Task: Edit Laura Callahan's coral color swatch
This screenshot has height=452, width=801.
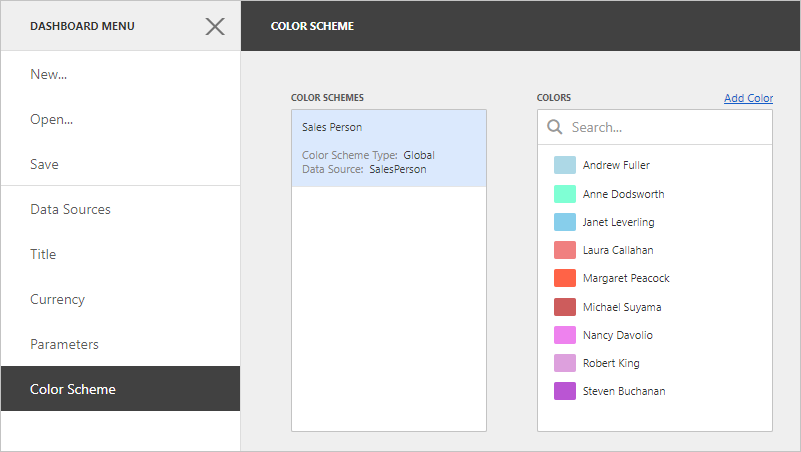Action: [564, 250]
